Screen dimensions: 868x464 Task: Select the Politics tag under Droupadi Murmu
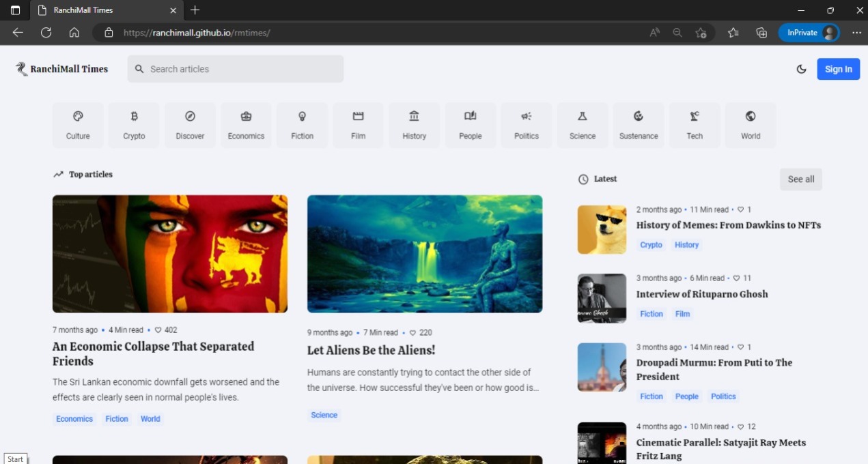pyautogui.click(x=723, y=396)
